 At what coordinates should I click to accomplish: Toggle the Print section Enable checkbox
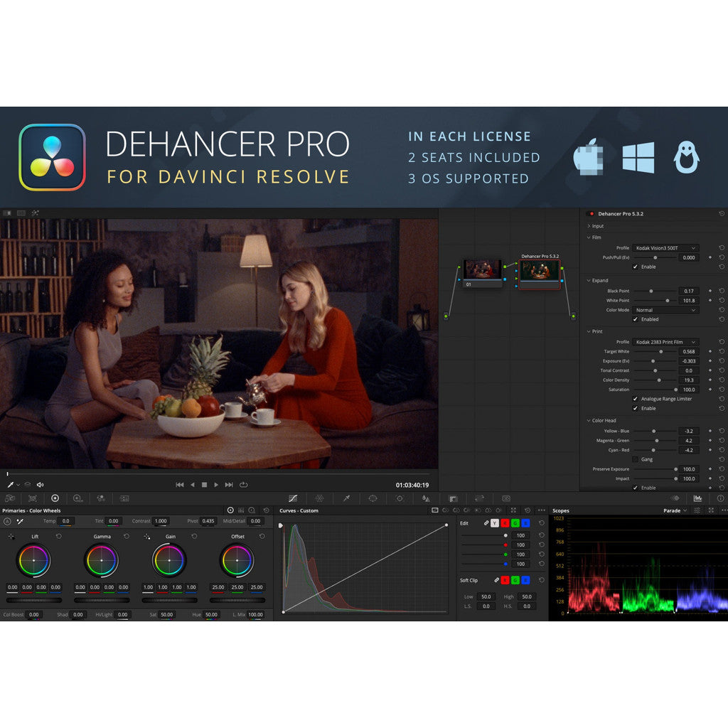(x=635, y=409)
